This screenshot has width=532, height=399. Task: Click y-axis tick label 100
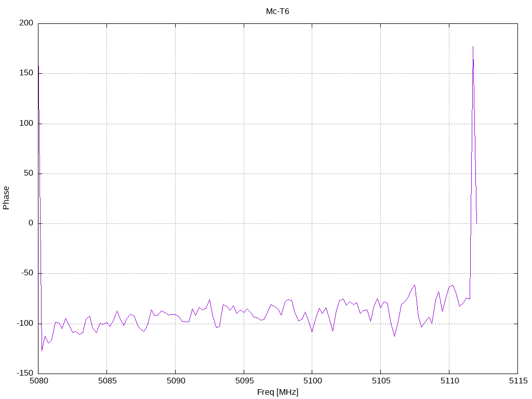(26, 123)
